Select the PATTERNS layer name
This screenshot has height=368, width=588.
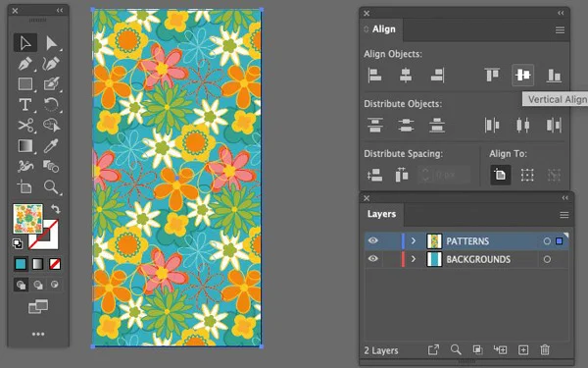click(467, 241)
